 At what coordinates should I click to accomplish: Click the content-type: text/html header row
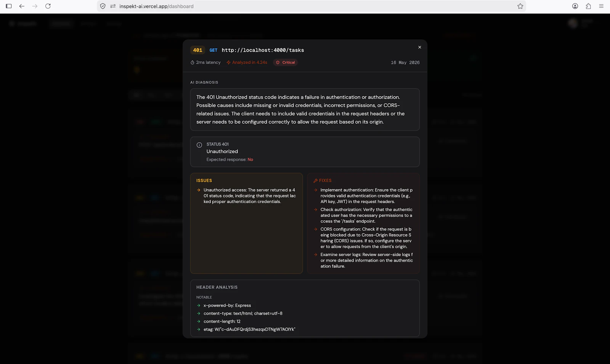pyautogui.click(x=243, y=314)
